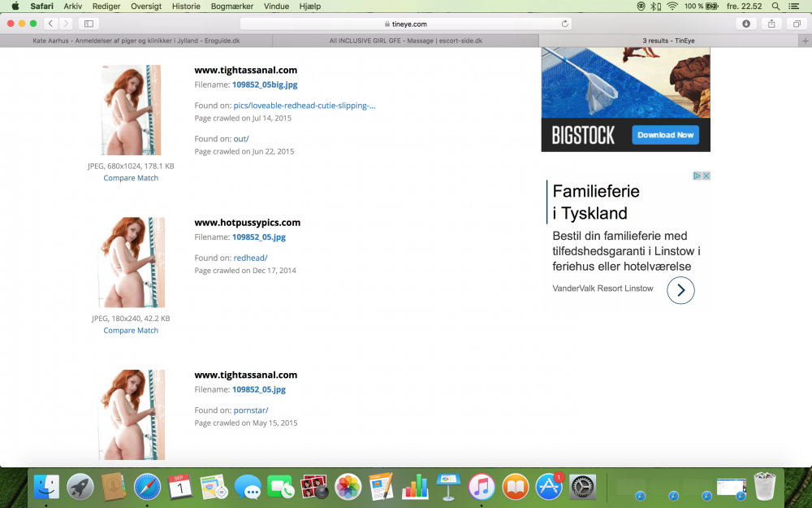Open Launchpad from the Dock
The height and width of the screenshot is (508, 812).
pos(80,487)
